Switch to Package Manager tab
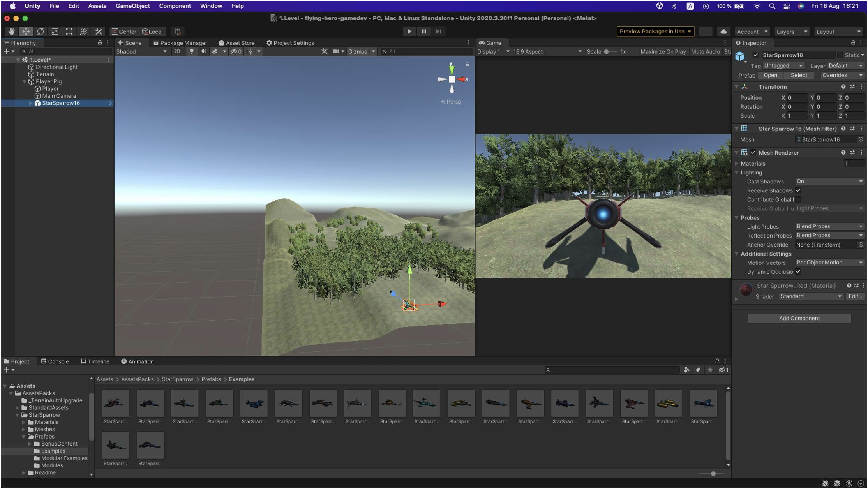Image resolution: width=868 pixels, height=490 pixels. coord(180,43)
